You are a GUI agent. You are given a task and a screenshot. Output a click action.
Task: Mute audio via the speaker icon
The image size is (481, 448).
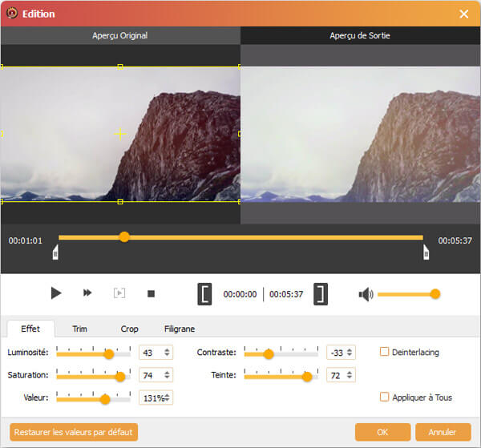366,294
